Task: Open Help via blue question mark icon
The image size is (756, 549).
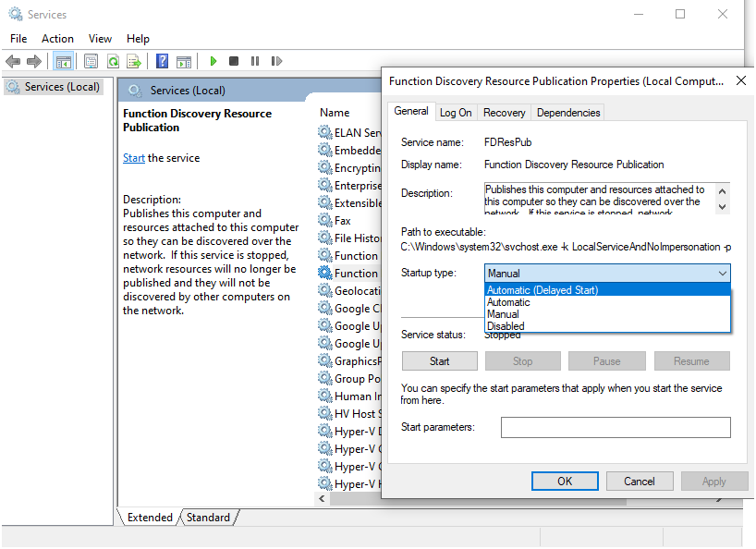Action: click(163, 61)
